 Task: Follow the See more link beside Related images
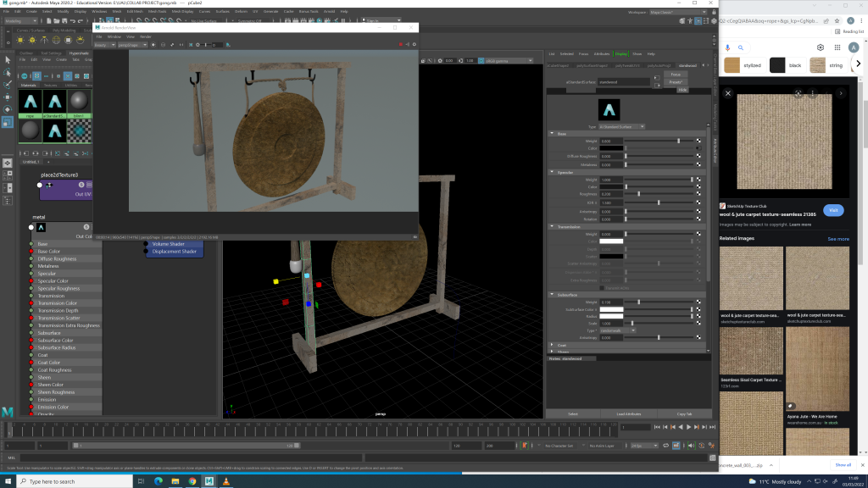click(x=838, y=239)
